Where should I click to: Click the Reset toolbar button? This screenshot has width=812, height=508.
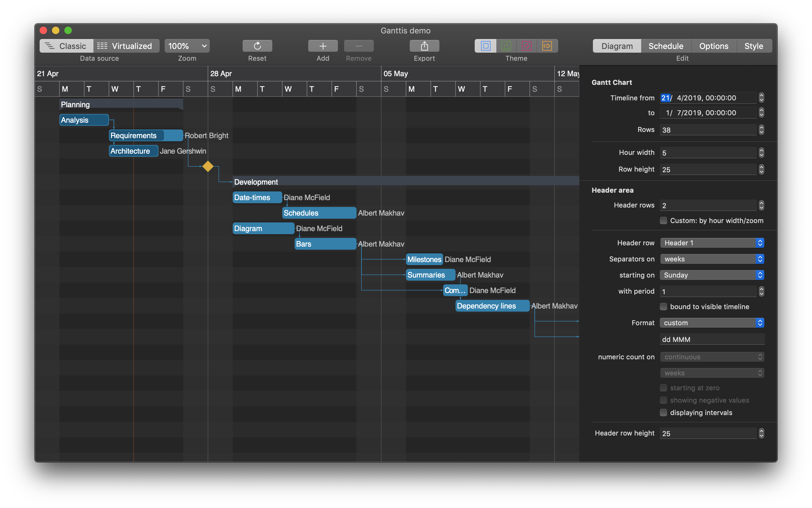pyautogui.click(x=257, y=46)
